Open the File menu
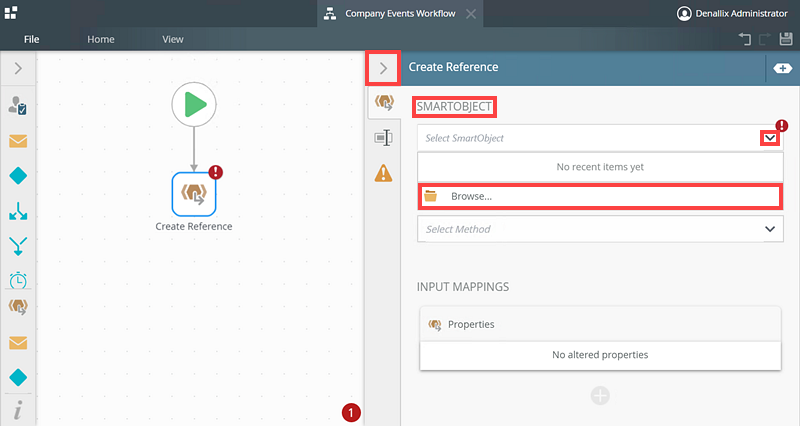Screen dimensions: 800x426 [32, 39]
